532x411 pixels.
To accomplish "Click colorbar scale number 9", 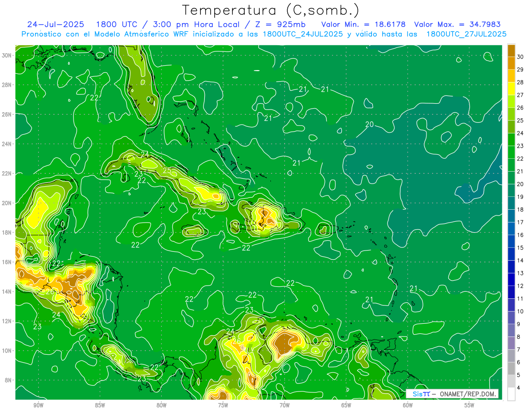I will click(x=519, y=324).
